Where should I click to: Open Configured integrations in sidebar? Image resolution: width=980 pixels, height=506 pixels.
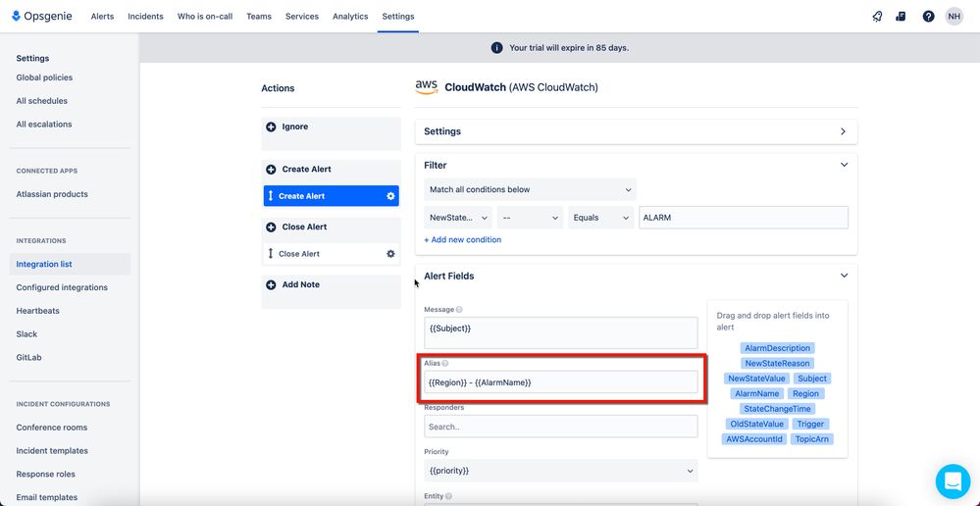coord(62,287)
